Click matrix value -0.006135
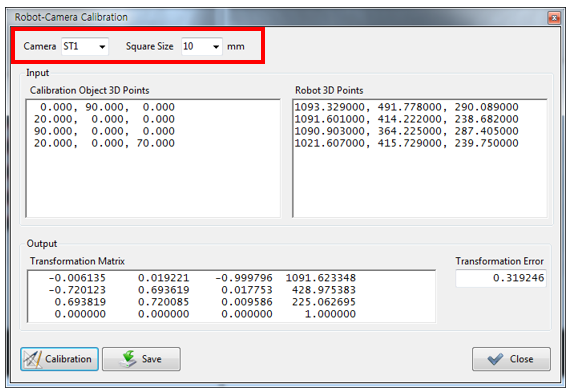Viewport: 569px width, 392px height. point(77,278)
